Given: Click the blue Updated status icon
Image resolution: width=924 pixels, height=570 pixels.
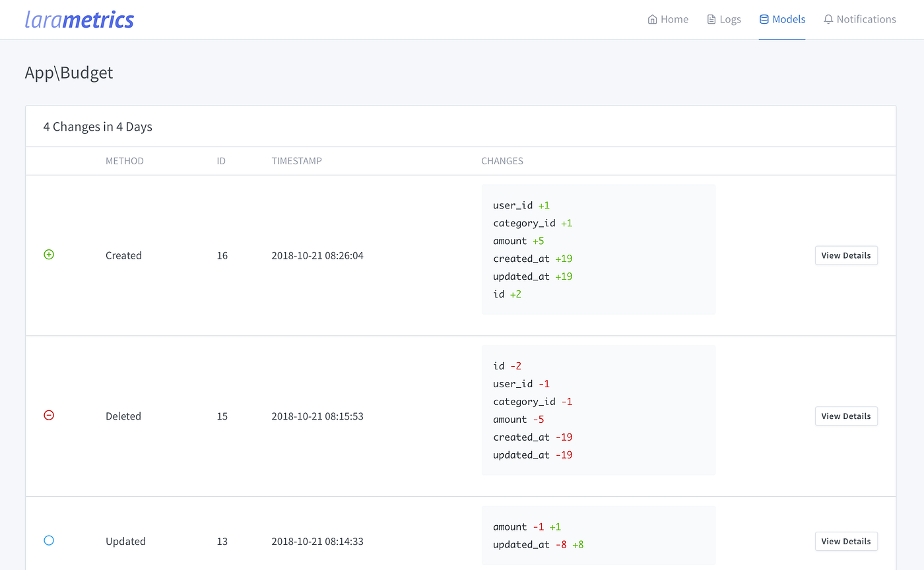Looking at the screenshot, I should (49, 540).
